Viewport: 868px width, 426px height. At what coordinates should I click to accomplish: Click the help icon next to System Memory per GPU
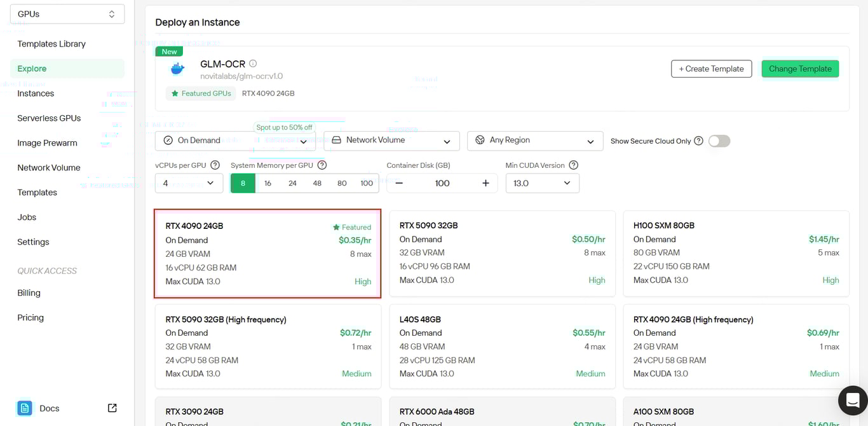point(322,165)
